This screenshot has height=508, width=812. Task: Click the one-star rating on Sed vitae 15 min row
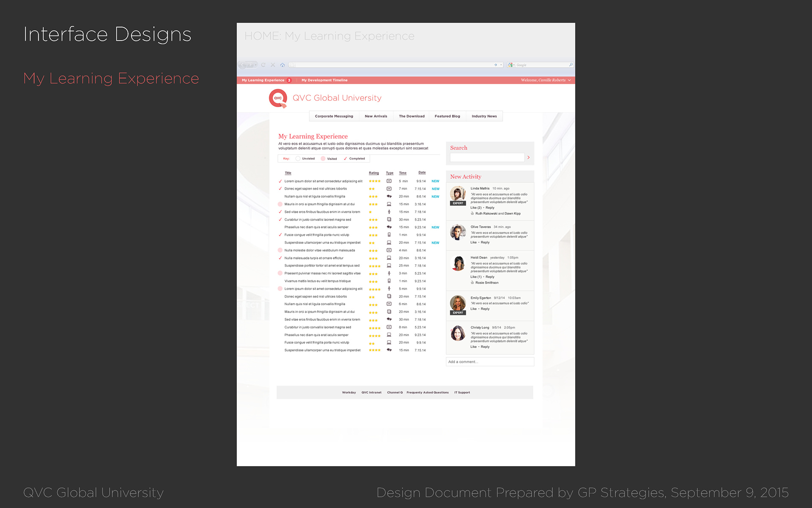(x=370, y=212)
